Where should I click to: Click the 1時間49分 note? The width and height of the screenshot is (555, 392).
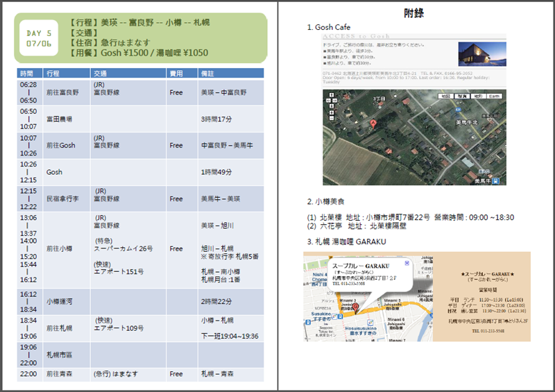pos(216,172)
